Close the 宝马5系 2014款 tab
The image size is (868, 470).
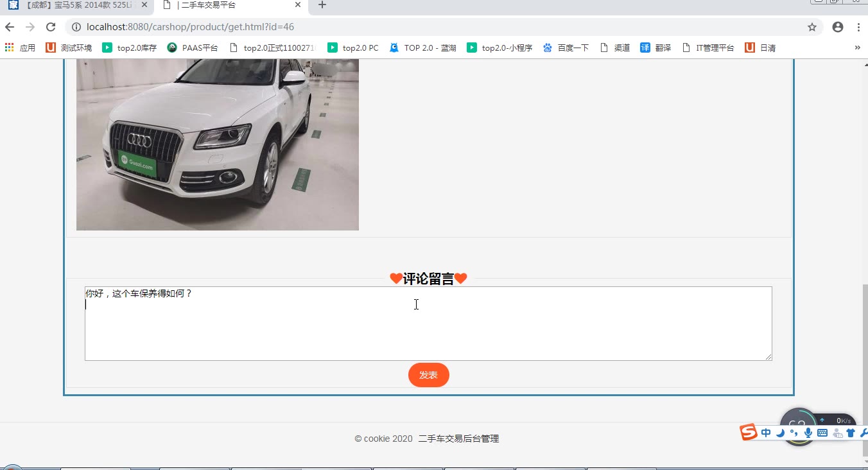coord(144,5)
